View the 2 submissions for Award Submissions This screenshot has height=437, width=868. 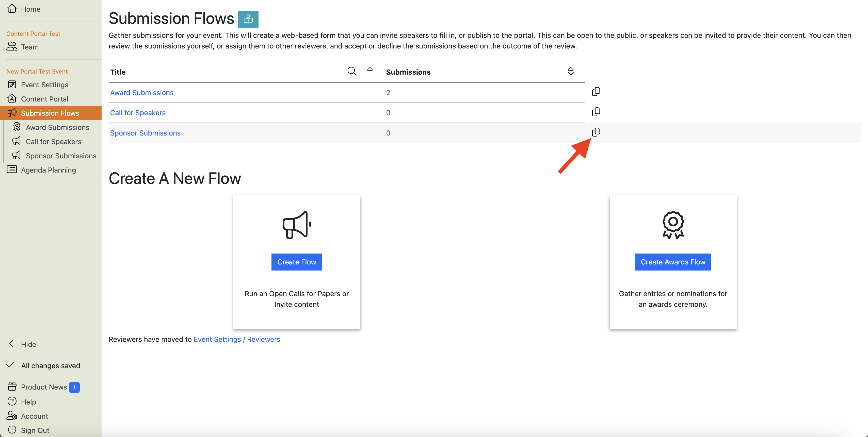tap(388, 92)
